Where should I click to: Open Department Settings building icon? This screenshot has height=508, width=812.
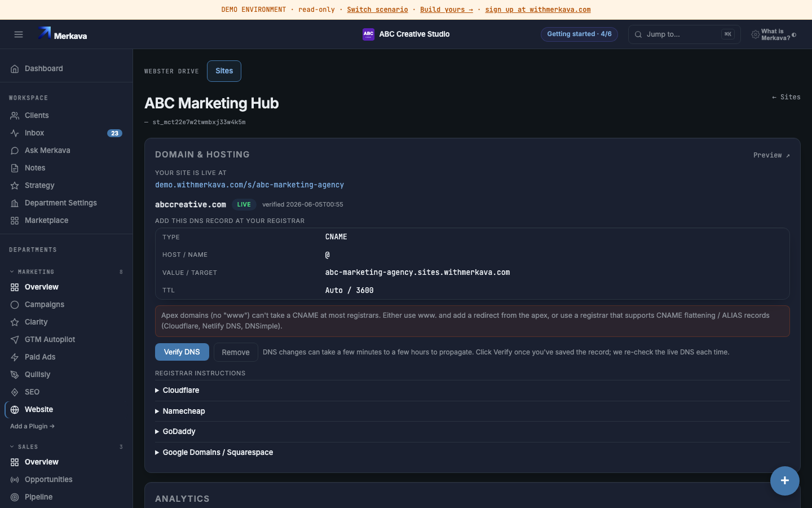[x=15, y=203]
